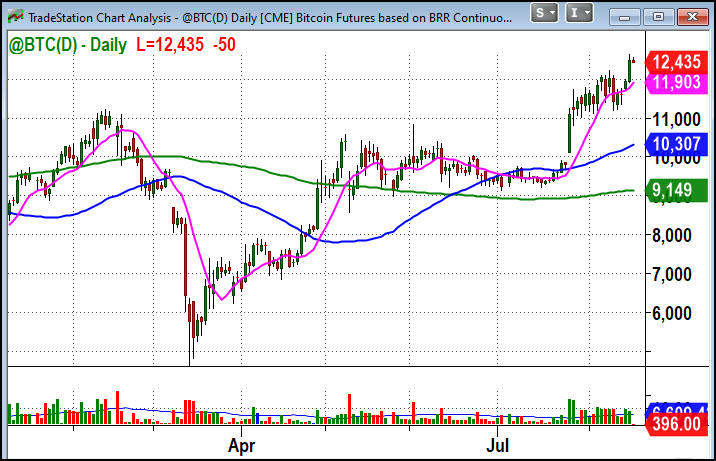Click the L=12,435 last price readout
The image size is (716, 461).
[x=170, y=45]
